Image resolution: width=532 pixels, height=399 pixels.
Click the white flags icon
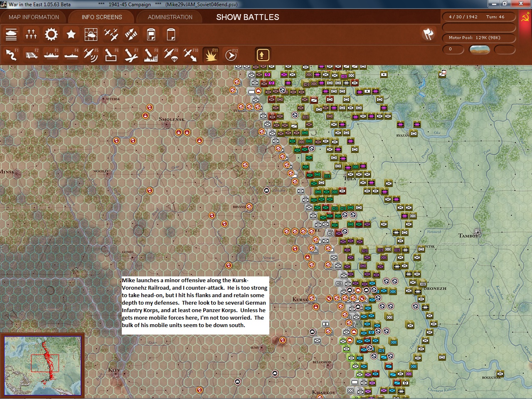coord(428,34)
